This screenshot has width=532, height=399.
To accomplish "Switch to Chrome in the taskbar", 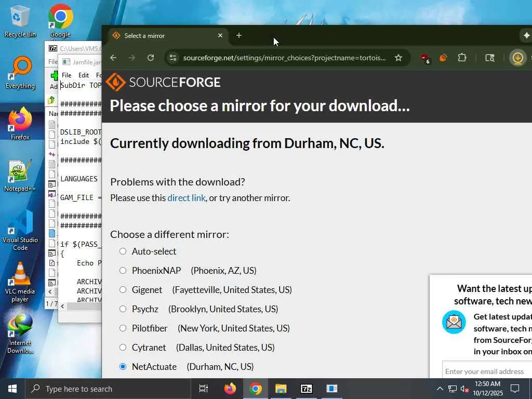I will (256, 389).
